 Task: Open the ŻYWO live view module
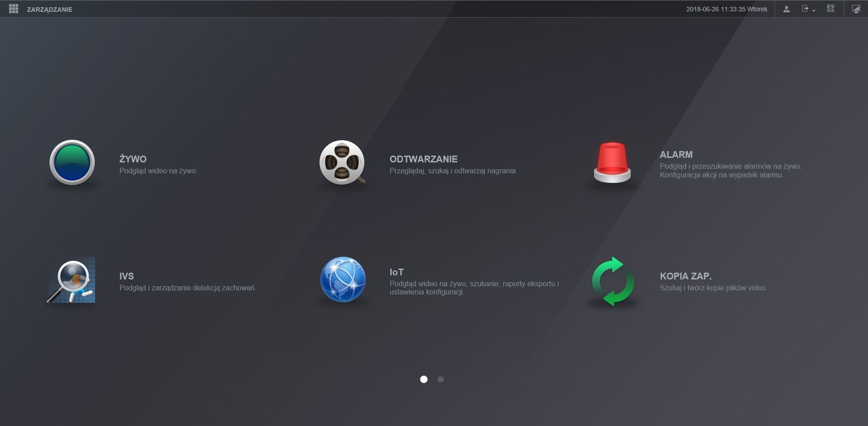71,162
